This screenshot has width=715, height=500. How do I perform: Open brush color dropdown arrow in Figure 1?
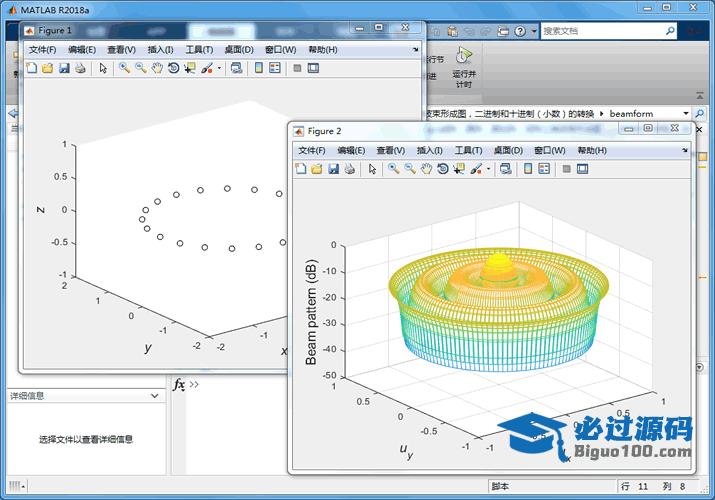point(219,68)
